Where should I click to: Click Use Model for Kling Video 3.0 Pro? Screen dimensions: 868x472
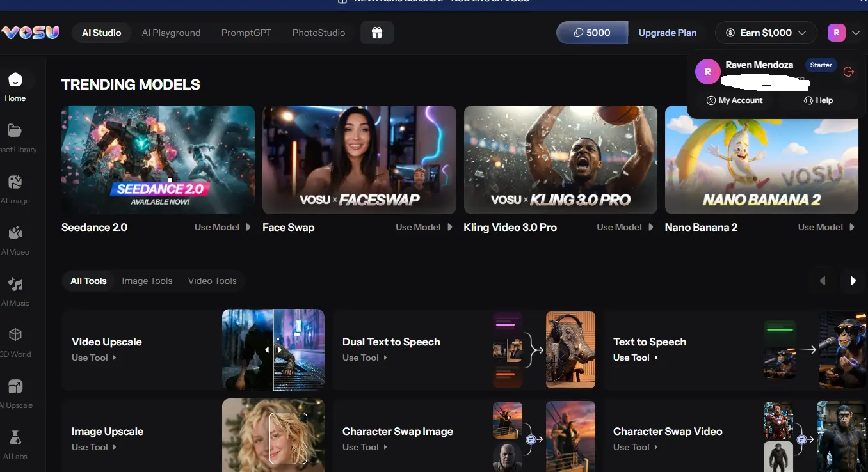[625, 227]
